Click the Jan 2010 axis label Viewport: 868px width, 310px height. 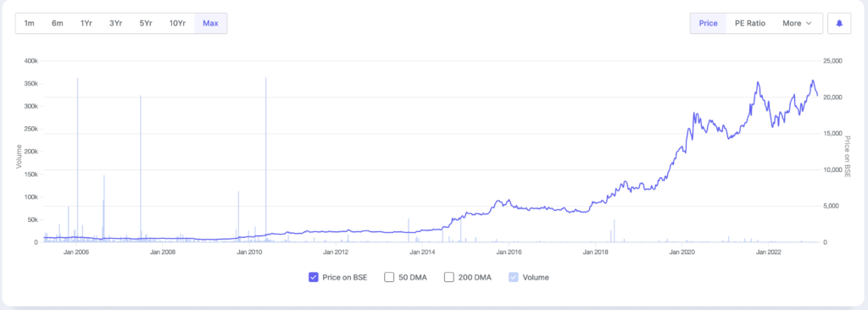pos(249,252)
